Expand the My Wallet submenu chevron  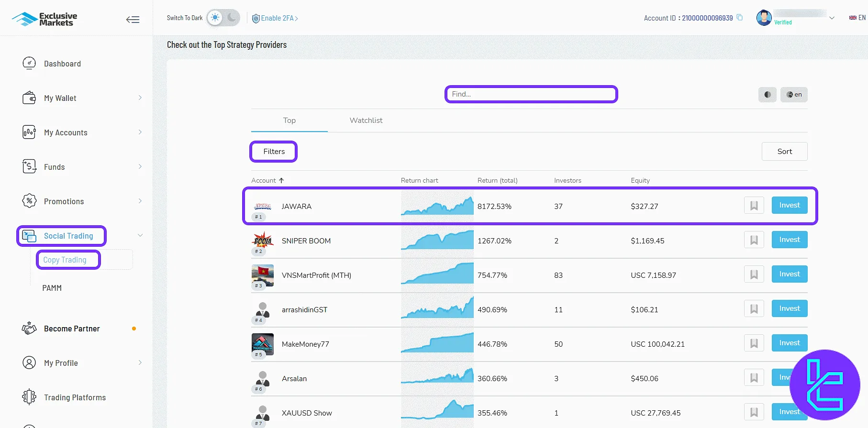(140, 98)
